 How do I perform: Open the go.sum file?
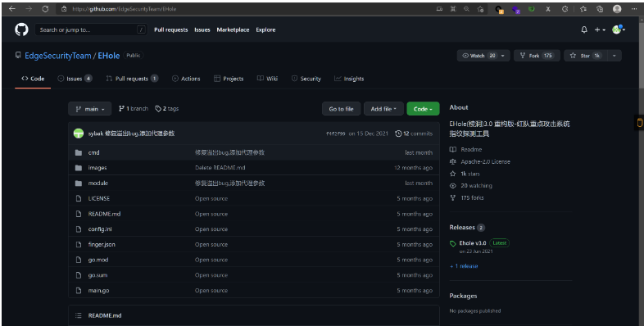click(x=98, y=275)
